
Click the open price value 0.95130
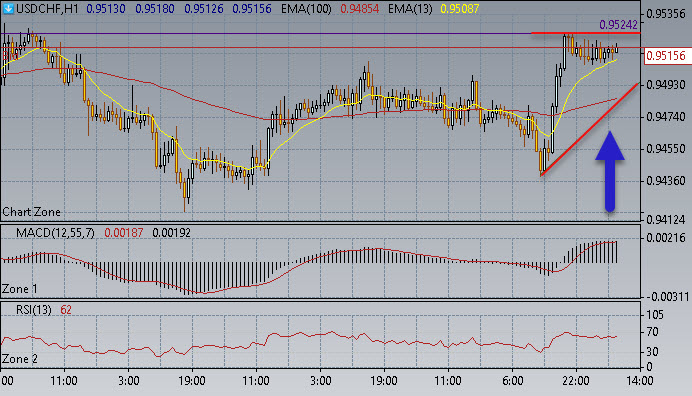click(x=105, y=9)
